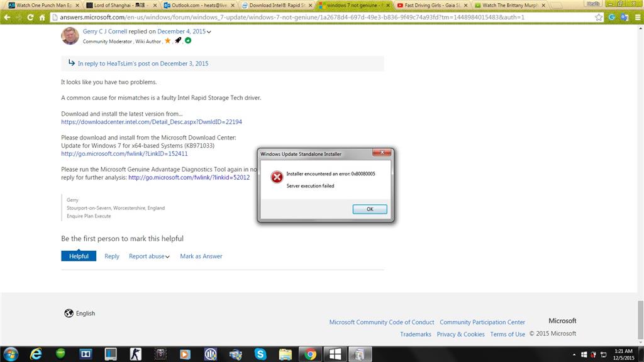
Task: Show hidden system tray icons arrow
Action: coord(574,354)
